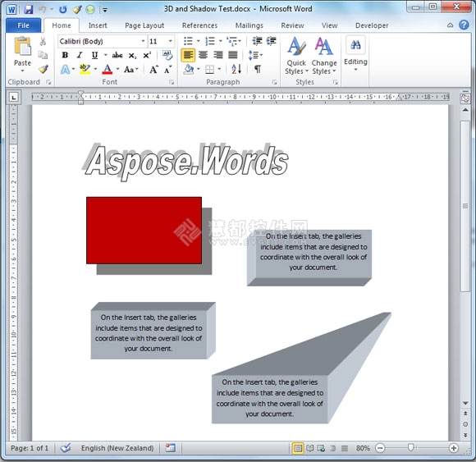The image size is (476, 462).
Task: Click the zoom in plus button
Action: 454,448
